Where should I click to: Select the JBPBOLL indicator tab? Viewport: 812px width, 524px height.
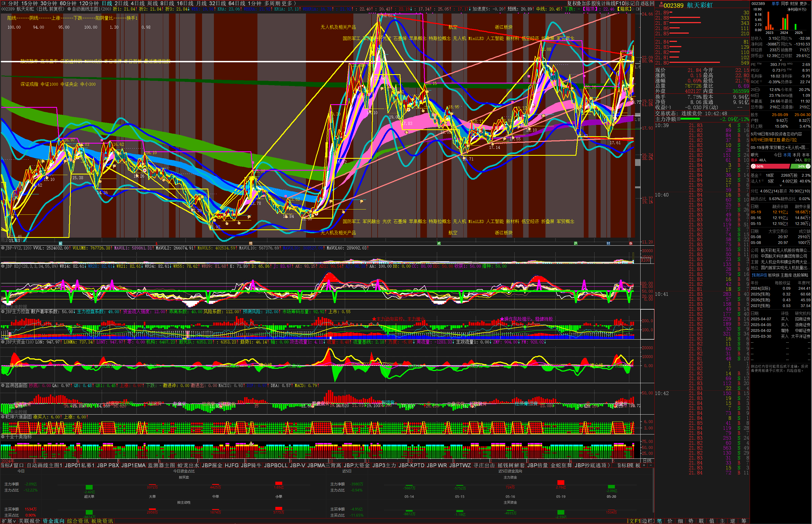pyautogui.click(x=276, y=465)
